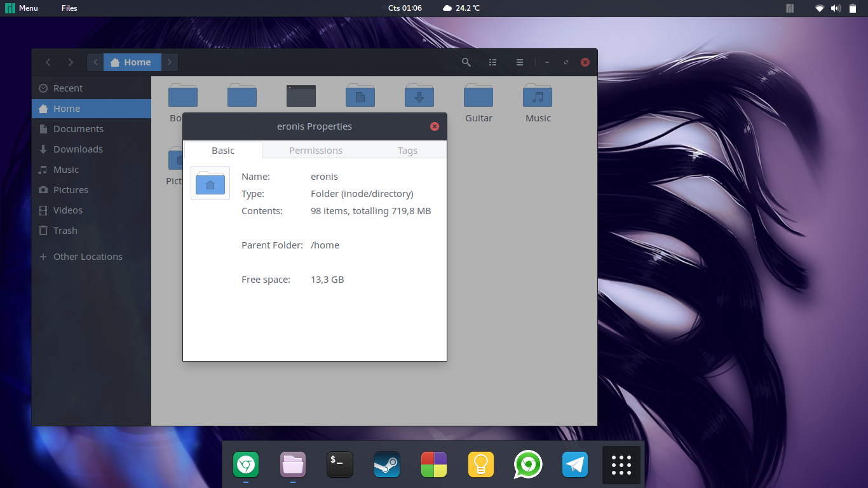Select Music in the sidebar

coord(92,170)
